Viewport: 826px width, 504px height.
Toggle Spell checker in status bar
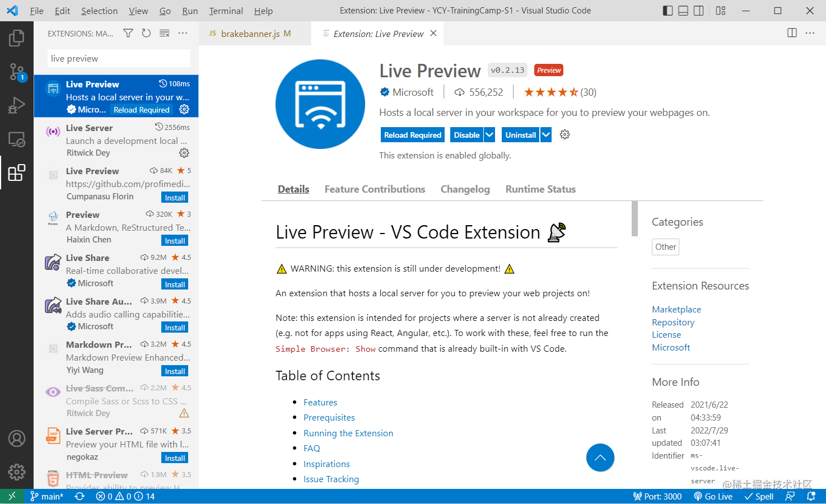pos(759,496)
